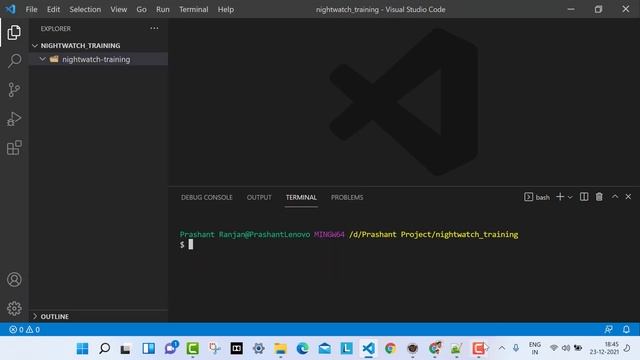Screen dimensions: 640x360
Task: Open the Edit menu
Action: (x=53, y=9)
